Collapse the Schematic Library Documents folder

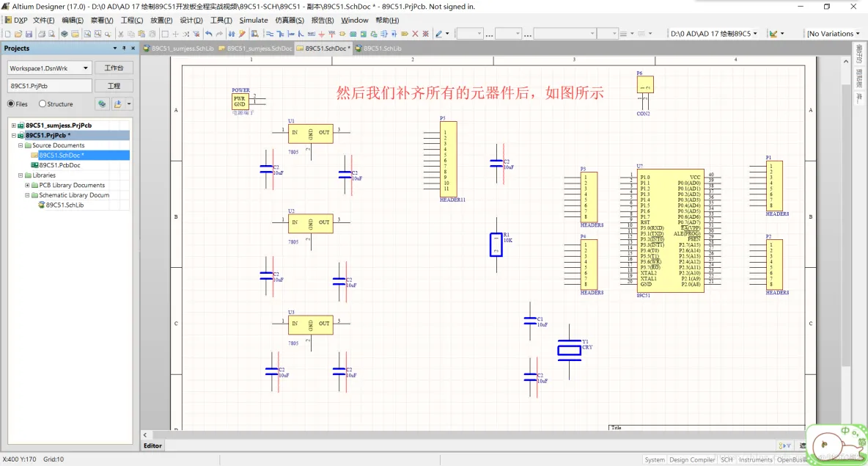point(27,195)
